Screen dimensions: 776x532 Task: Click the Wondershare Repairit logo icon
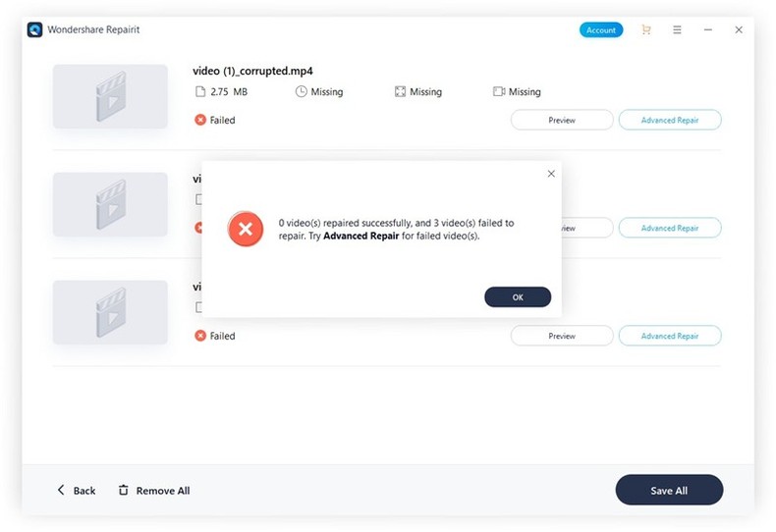[x=36, y=29]
